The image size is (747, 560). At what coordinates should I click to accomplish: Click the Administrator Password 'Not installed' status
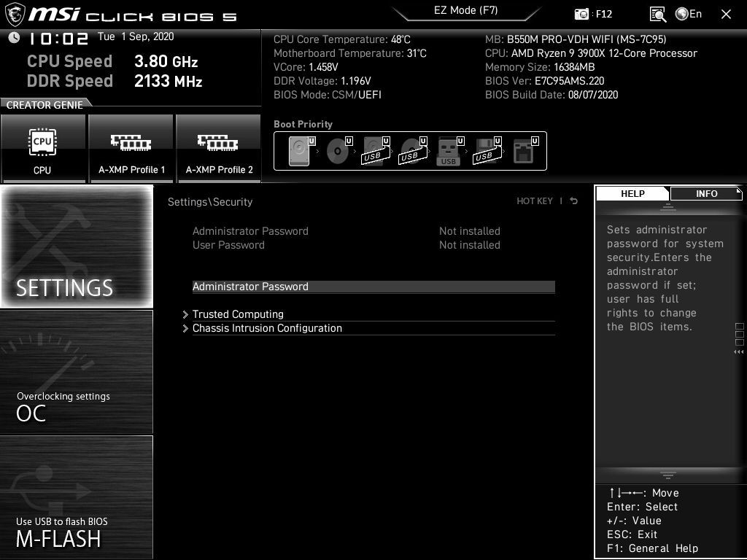pos(470,231)
